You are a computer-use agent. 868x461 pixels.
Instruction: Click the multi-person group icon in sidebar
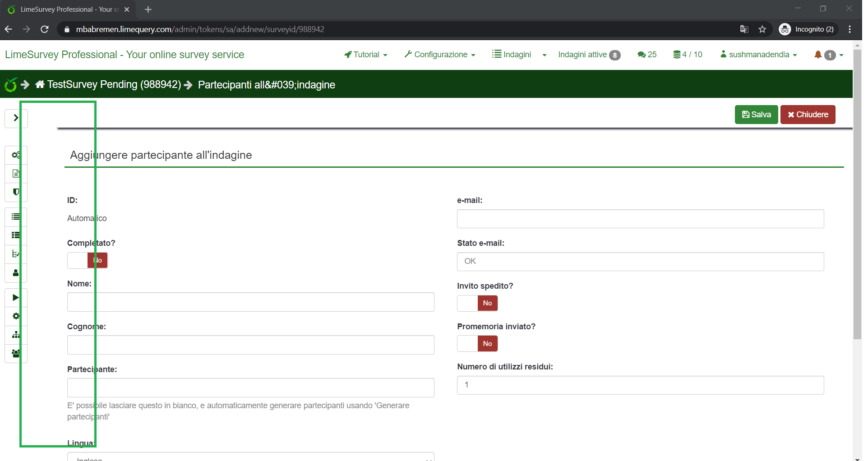(x=16, y=354)
